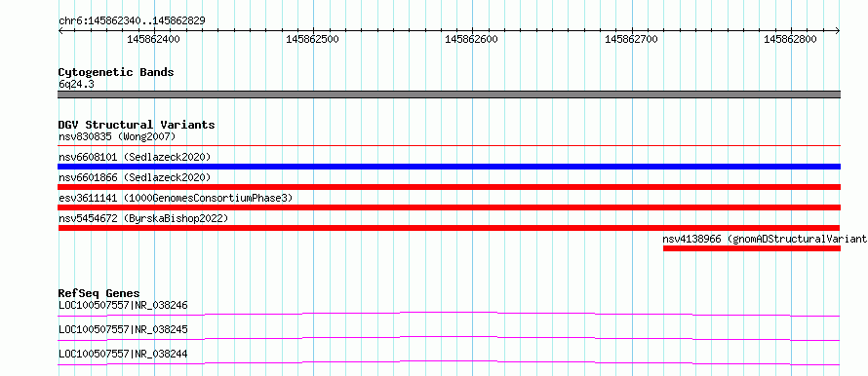Viewport: 868px width, 376px height.
Task: Select the gray 6q24.3 cytogenetic band bar
Action: 450,94
